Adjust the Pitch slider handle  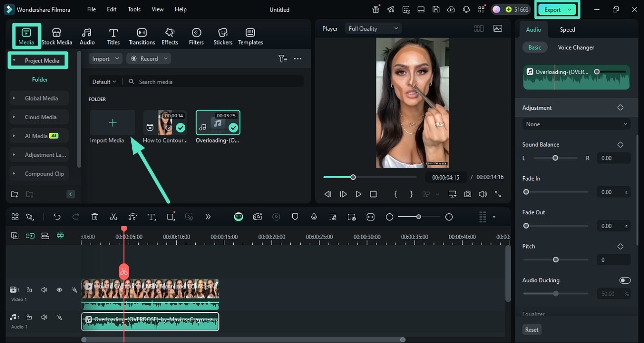pyautogui.click(x=556, y=260)
